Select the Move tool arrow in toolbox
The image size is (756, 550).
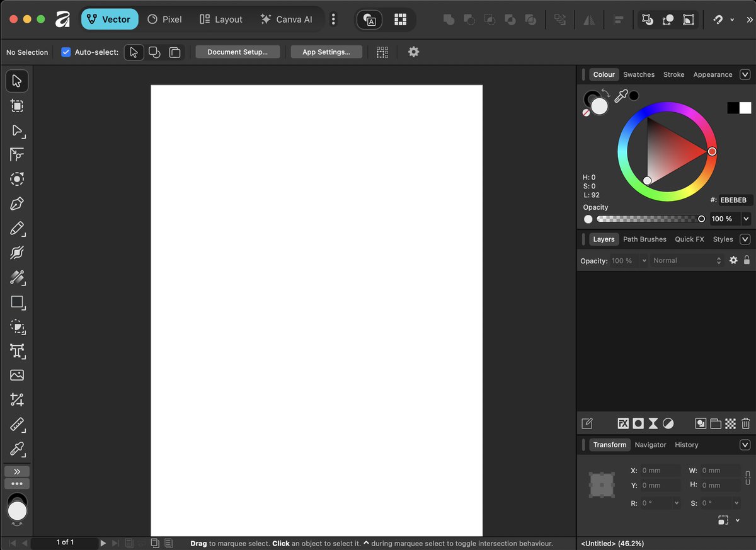pyautogui.click(x=17, y=81)
